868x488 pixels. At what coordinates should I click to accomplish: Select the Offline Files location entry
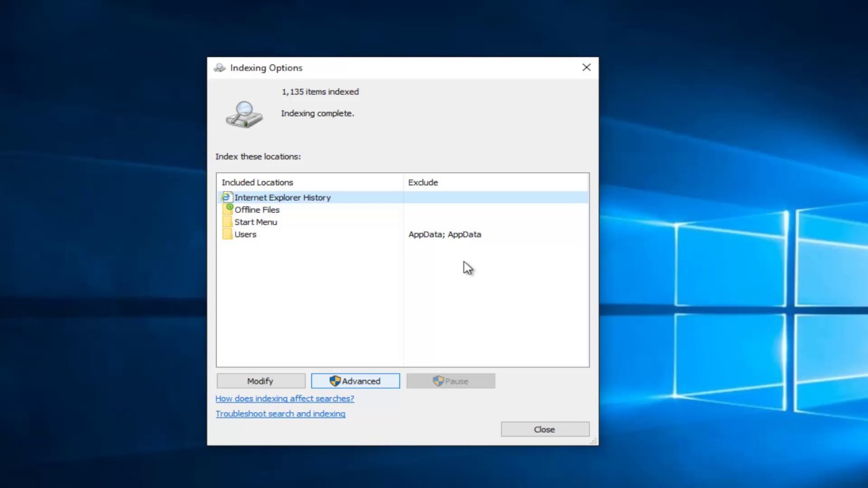coord(257,210)
